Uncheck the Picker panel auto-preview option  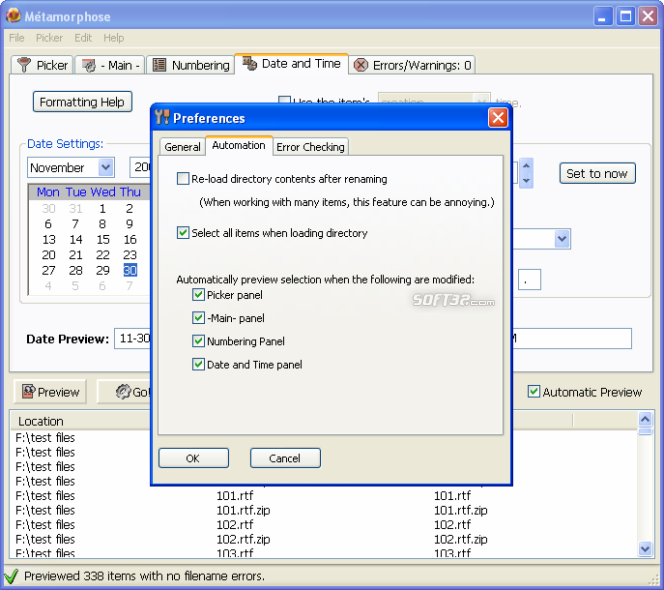coord(198,294)
